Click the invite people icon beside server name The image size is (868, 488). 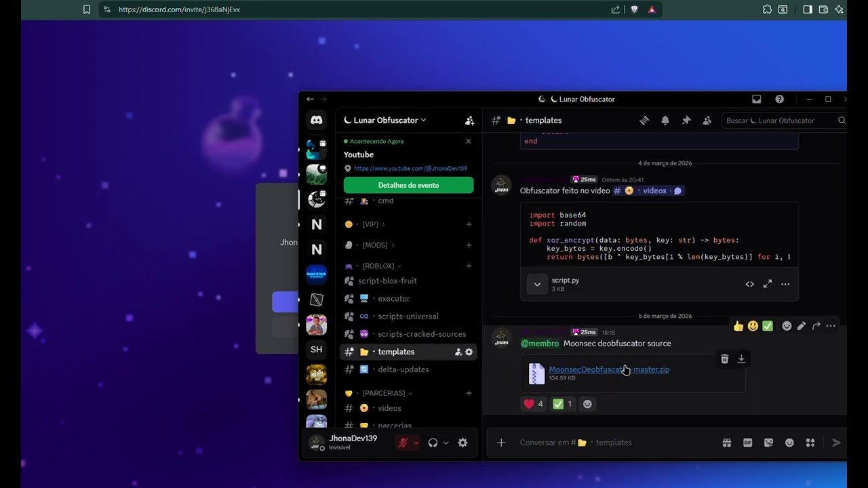[469, 121]
